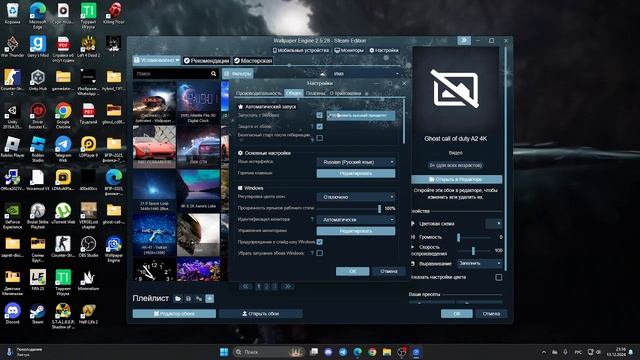Toggle Запускать с Windows checkbox
This screenshot has width=640, height=360.
(320, 116)
